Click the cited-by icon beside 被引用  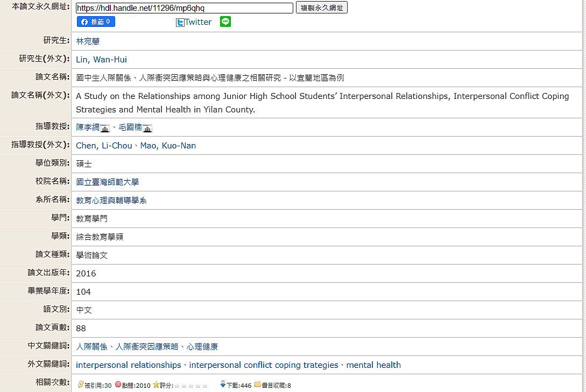pyautogui.click(x=81, y=384)
